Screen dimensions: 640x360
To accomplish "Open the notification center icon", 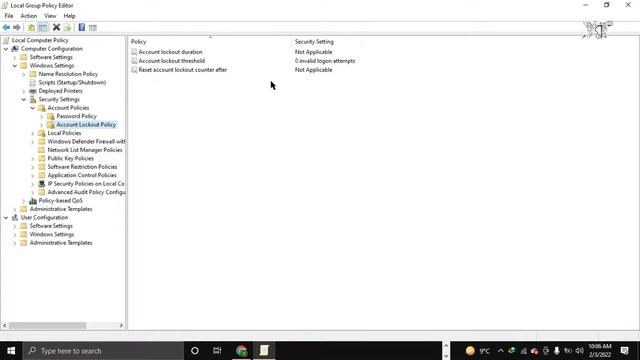I will point(624,351).
